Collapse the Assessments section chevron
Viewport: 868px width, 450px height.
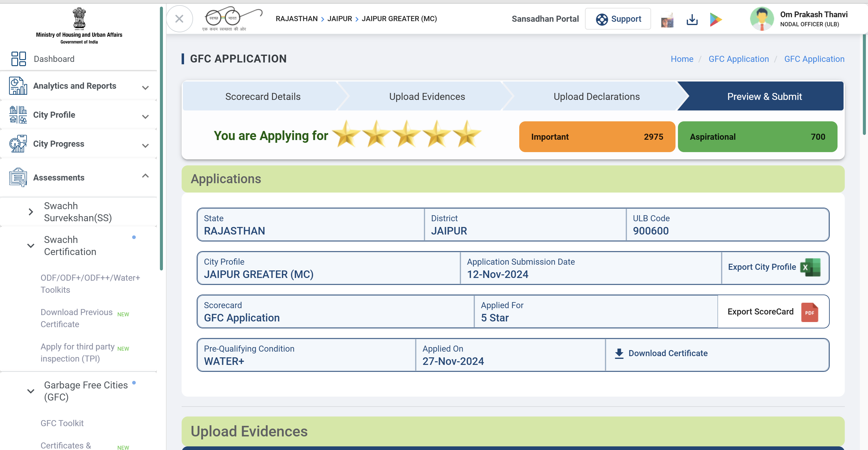[x=145, y=176]
